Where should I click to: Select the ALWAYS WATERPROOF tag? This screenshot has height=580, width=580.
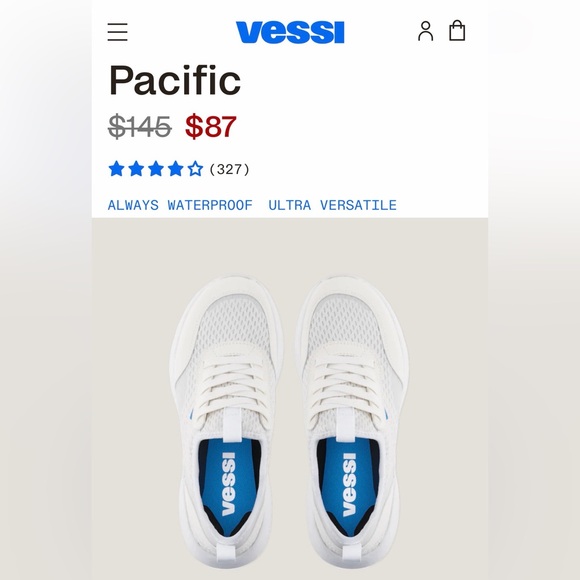(x=180, y=205)
